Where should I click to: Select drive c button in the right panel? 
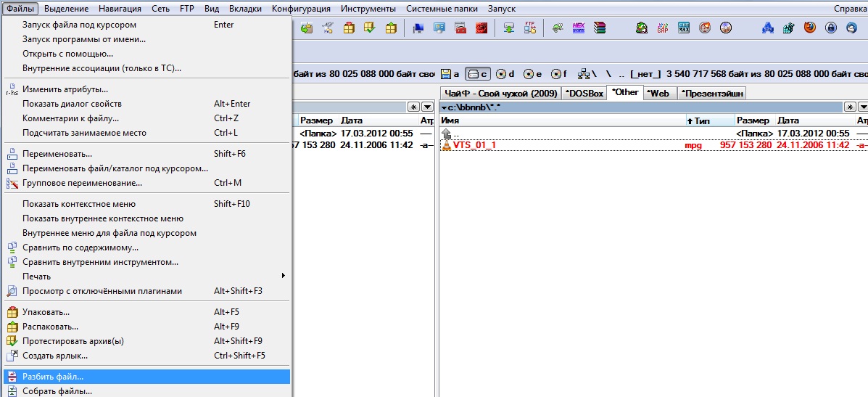479,73
